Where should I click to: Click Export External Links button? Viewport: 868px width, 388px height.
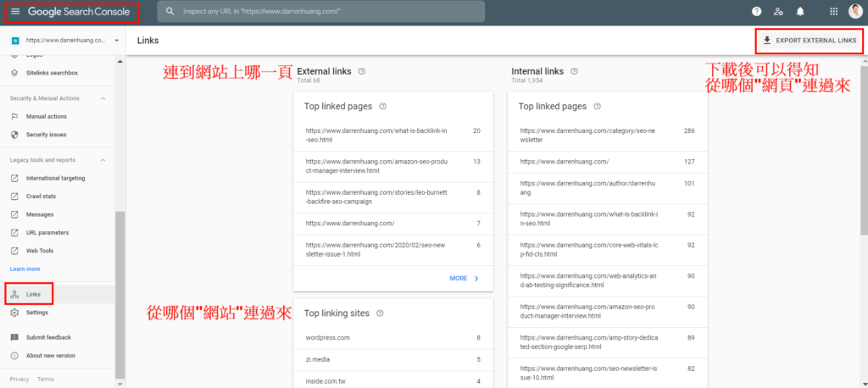810,41
